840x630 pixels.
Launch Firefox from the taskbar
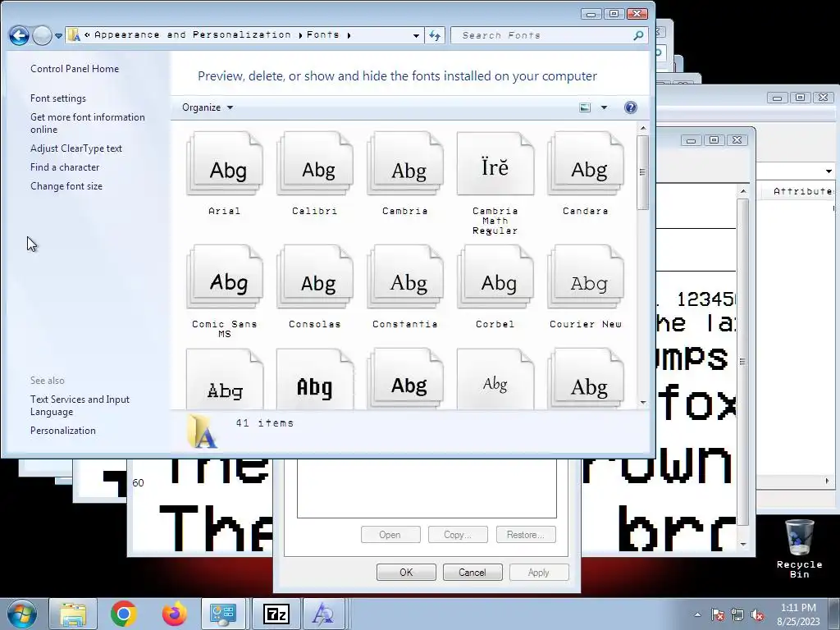pos(175,614)
